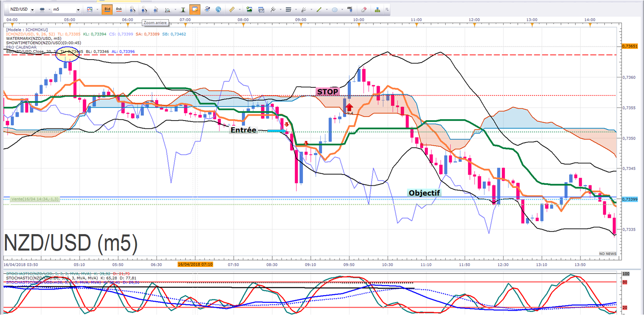Click the WATERMARK(NZD/USD, m5) indicator label
Image resolution: width=644 pixels, height=315 pixels.
[x=34, y=38]
